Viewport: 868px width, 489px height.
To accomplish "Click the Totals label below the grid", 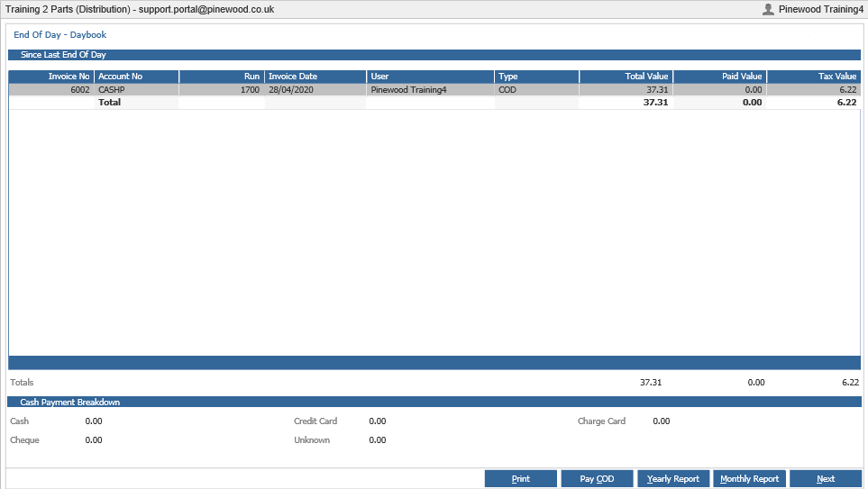I will (22, 382).
